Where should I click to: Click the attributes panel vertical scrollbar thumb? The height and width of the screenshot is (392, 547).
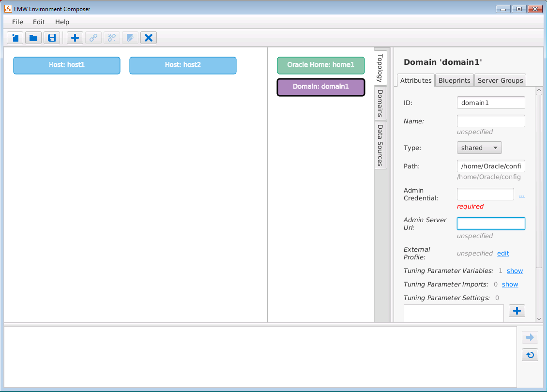point(539,181)
